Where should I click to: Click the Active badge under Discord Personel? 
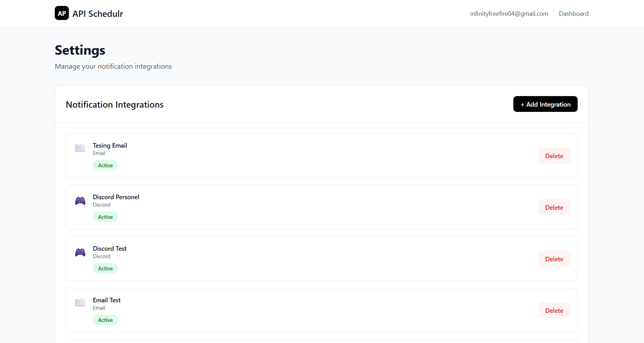[x=105, y=216]
